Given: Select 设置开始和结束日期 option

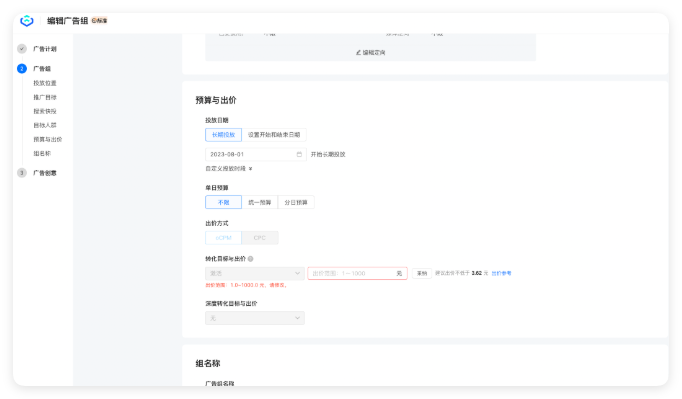Looking at the screenshot, I should tap(274, 135).
